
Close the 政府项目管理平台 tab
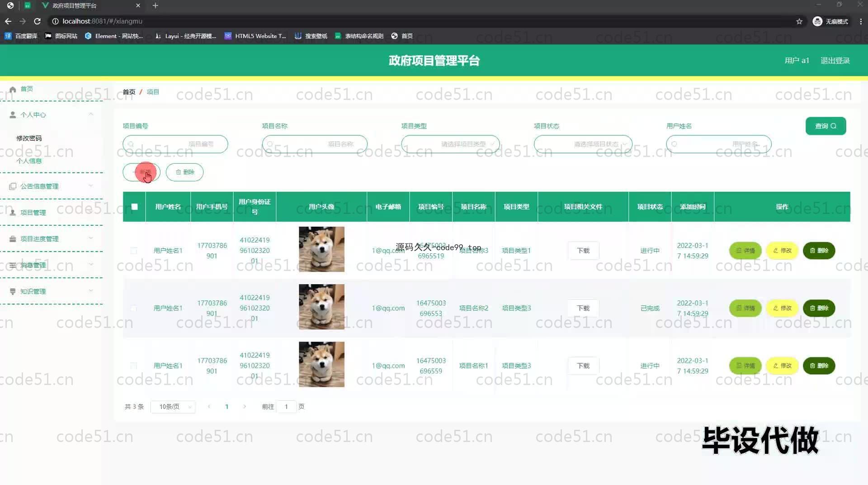click(138, 5)
